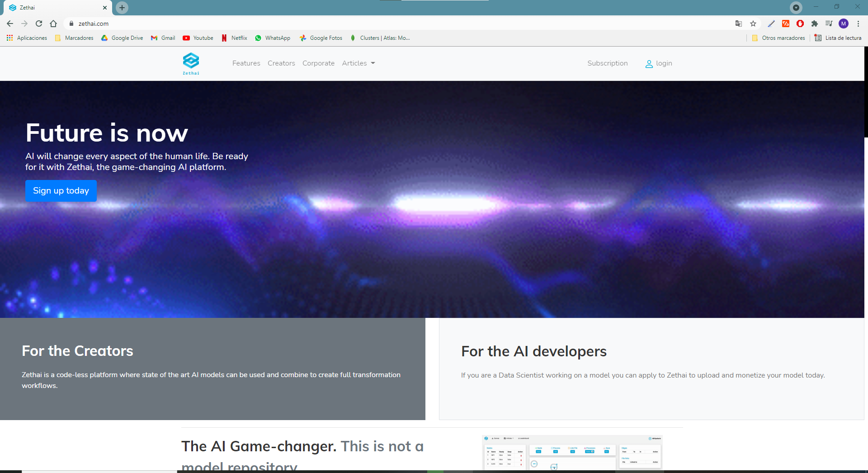Click the lock icon beside zethai.com
This screenshot has width=868, height=473.
click(71, 24)
